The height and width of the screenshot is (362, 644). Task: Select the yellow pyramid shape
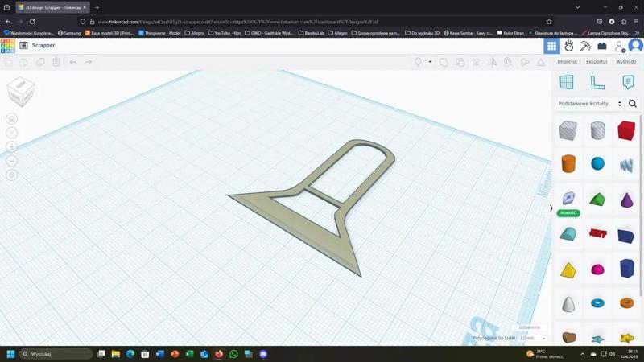click(568, 270)
